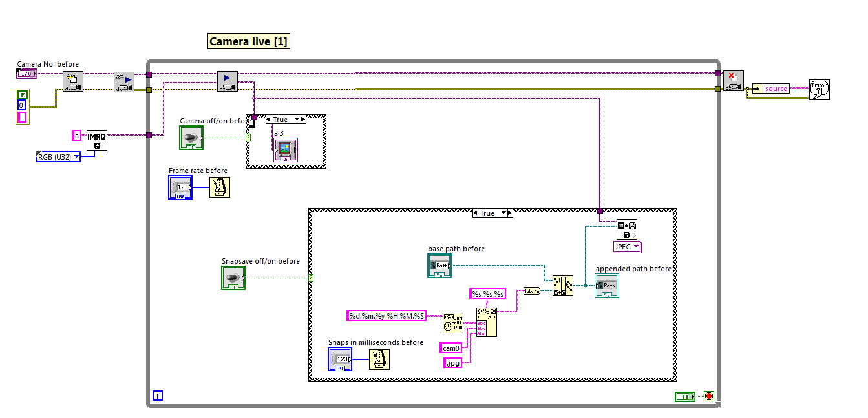Screen dimensions: 868x418
Task: Click the appended path before indicator terminal
Action: tap(607, 286)
